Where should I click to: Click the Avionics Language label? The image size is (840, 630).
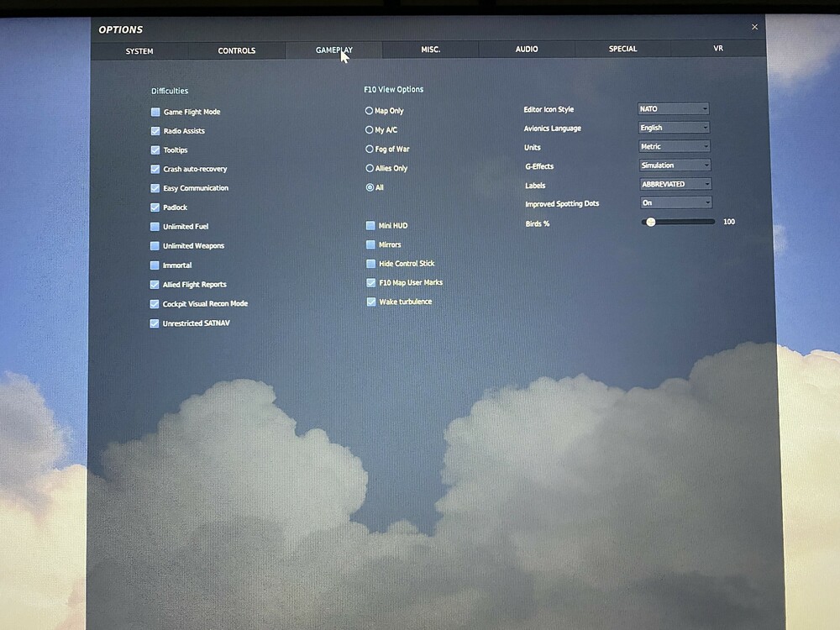(x=553, y=129)
